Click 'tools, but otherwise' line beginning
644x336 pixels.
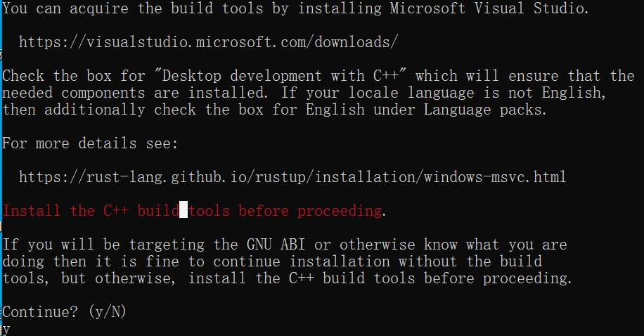click(x=89, y=278)
